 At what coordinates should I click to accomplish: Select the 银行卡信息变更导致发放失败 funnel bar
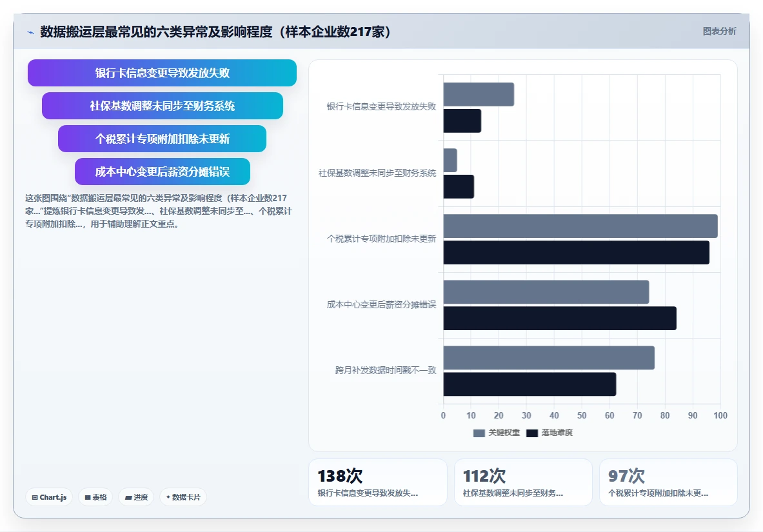pyautogui.click(x=162, y=73)
